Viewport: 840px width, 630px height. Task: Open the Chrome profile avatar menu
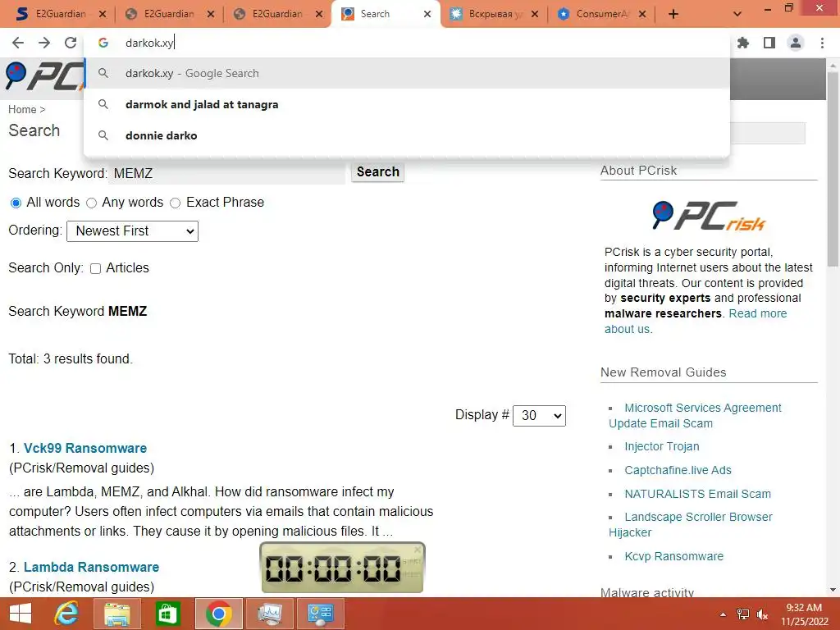coord(796,43)
